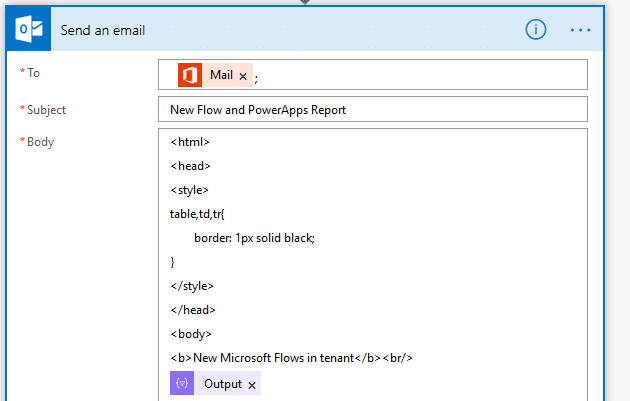The width and height of the screenshot is (630, 401).
Task: Click the Outlook icon on Send an email card
Action: pos(29,29)
